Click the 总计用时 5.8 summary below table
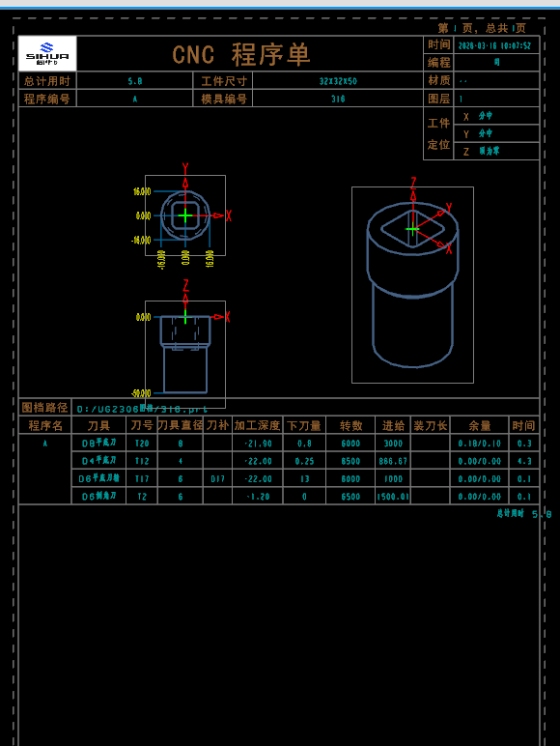The height and width of the screenshot is (746, 560). tap(524, 513)
